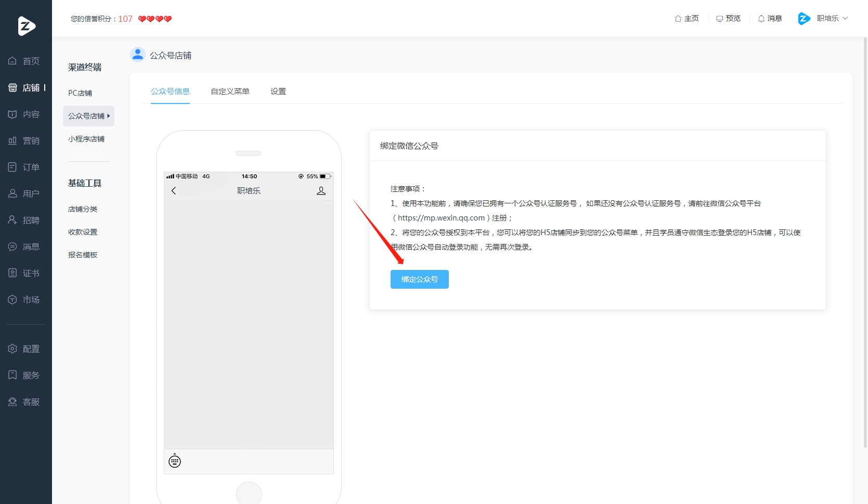Click the 预览 preview button in header
This screenshot has width=868, height=504.
(728, 18)
